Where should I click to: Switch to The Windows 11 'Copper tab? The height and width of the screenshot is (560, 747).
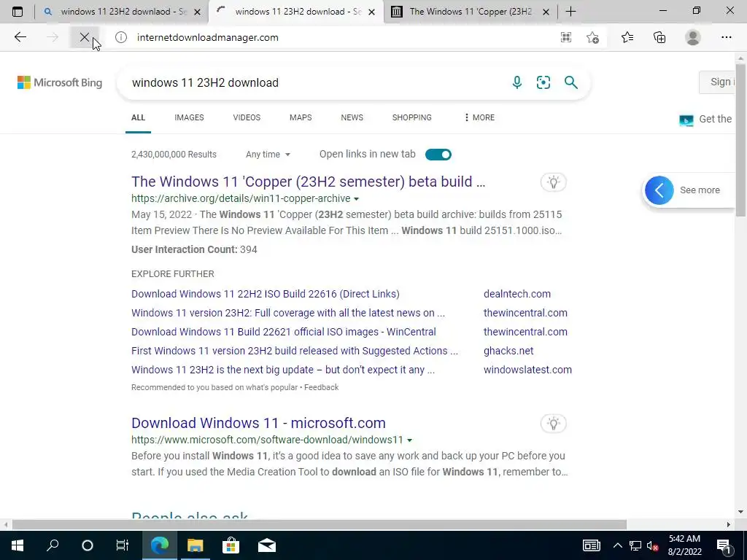[469, 12]
